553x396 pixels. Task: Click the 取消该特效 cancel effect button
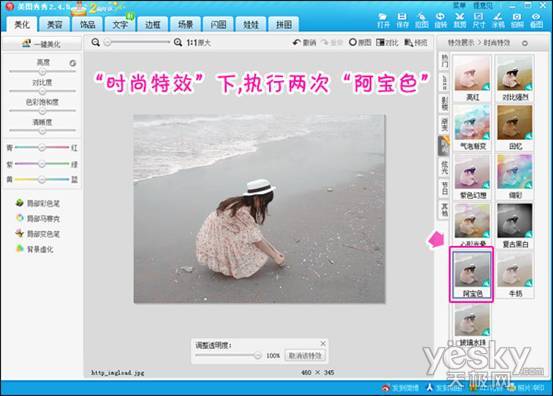[305, 355]
